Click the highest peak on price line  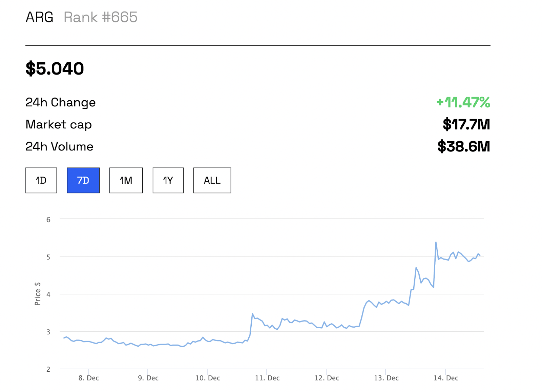pyautogui.click(x=436, y=242)
